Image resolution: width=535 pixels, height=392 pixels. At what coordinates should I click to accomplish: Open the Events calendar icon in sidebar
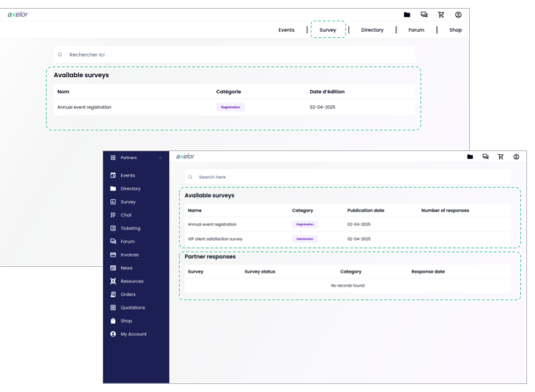[113, 175]
